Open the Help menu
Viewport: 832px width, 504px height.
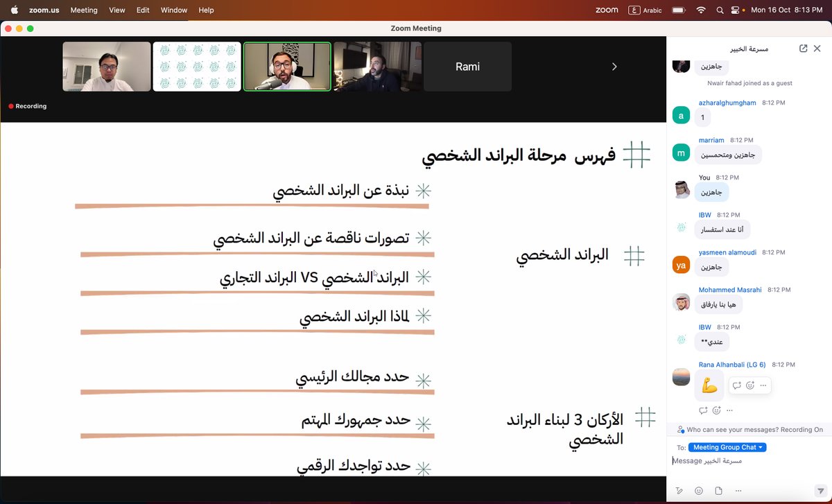(206, 10)
